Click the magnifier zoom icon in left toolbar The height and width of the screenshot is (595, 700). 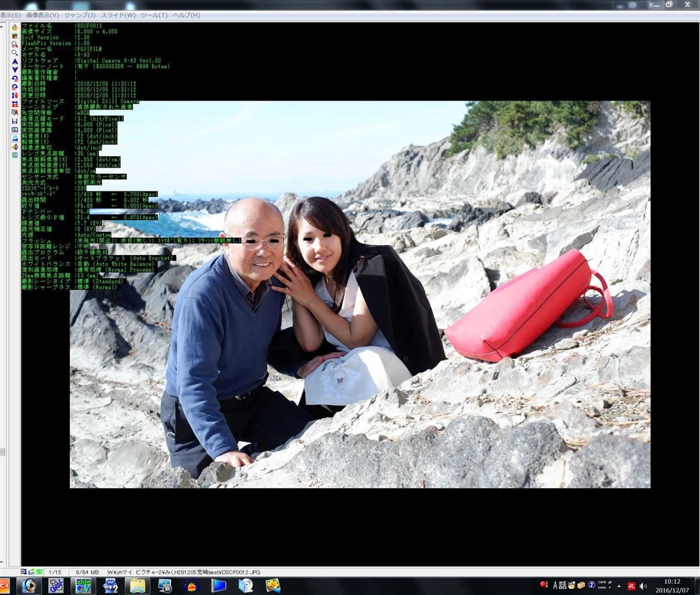point(14,53)
